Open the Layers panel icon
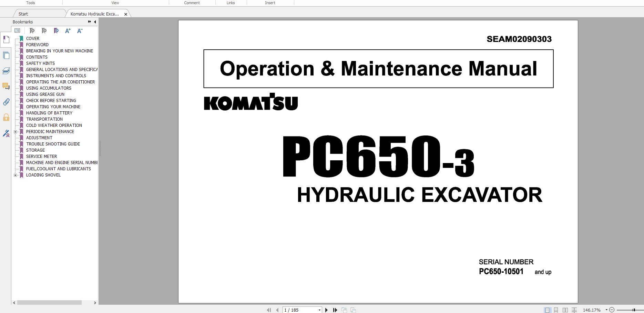This screenshot has width=644, height=313. pyautogui.click(x=6, y=71)
